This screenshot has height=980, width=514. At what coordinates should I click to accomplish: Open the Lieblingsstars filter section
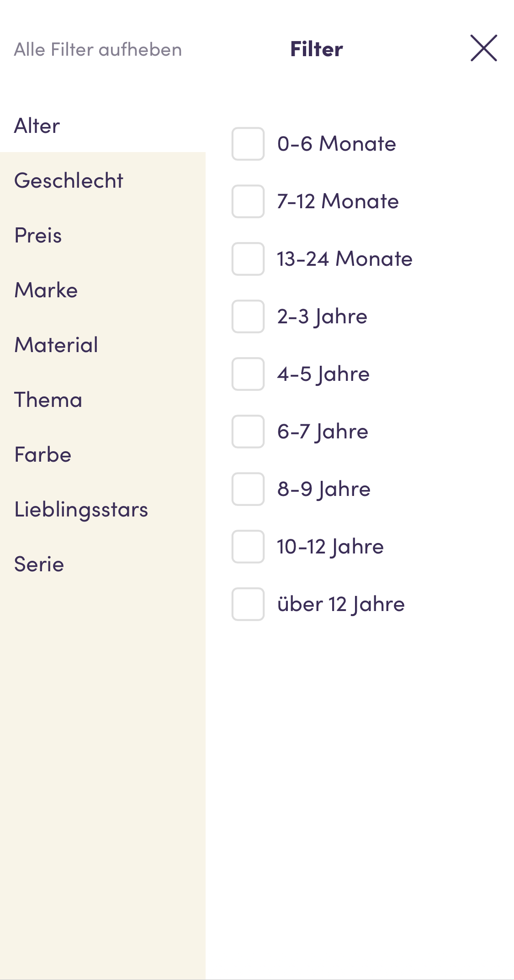(x=81, y=510)
